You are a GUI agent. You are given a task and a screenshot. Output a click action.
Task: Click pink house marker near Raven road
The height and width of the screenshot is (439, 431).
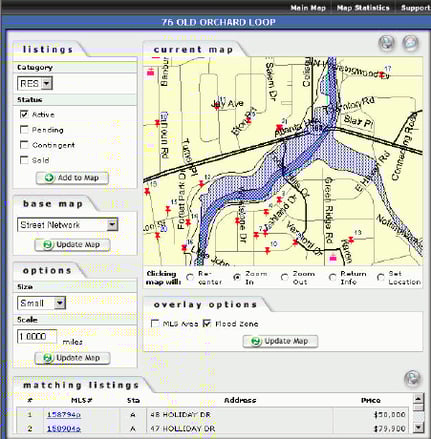(333, 257)
